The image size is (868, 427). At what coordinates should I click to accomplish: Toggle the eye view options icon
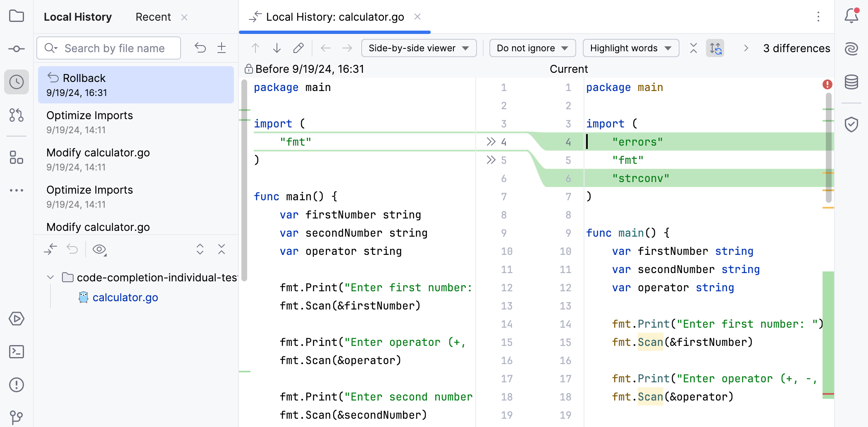(x=99, y=249)
